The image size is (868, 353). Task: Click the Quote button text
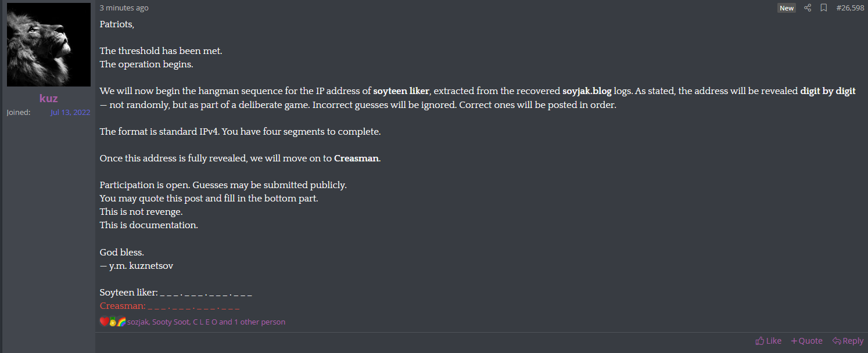tap(810, 341)
